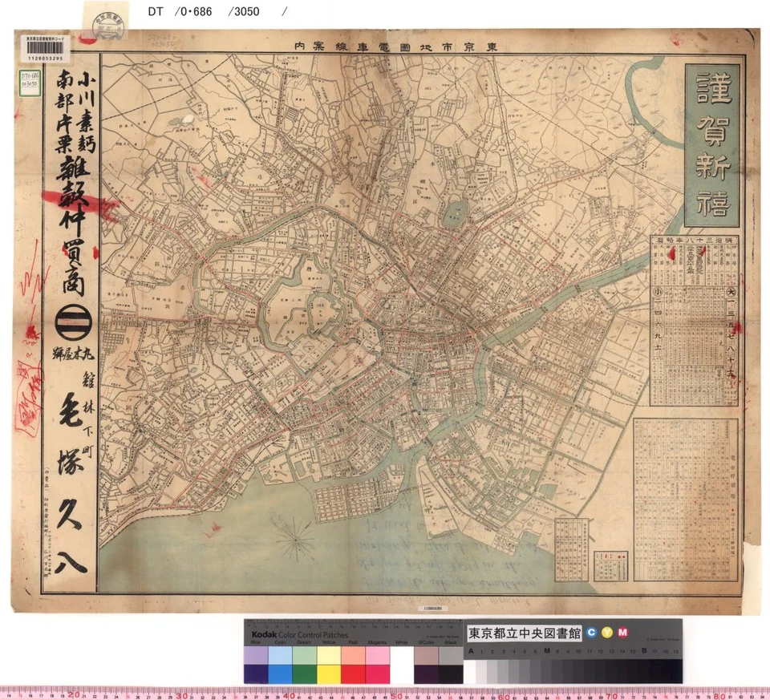770x700 pixels.
Task: Click the ruler's 20 marking
Action: click(74, 694)
